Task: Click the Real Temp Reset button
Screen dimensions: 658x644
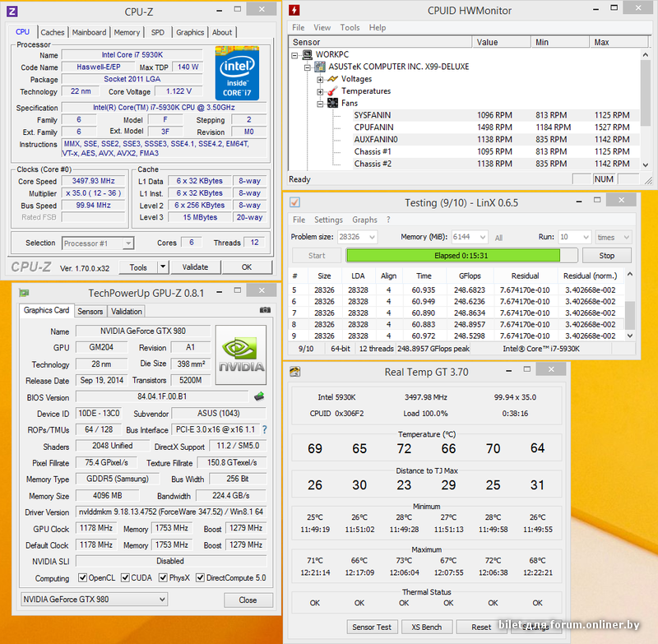Action: click(x=481, y=628)
